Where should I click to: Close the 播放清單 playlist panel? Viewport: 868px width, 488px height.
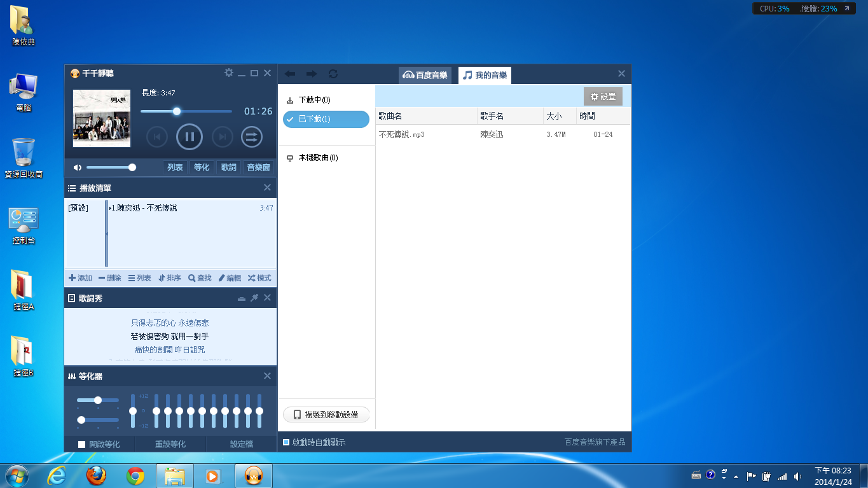pyautogui.click(x=267, y=188)
